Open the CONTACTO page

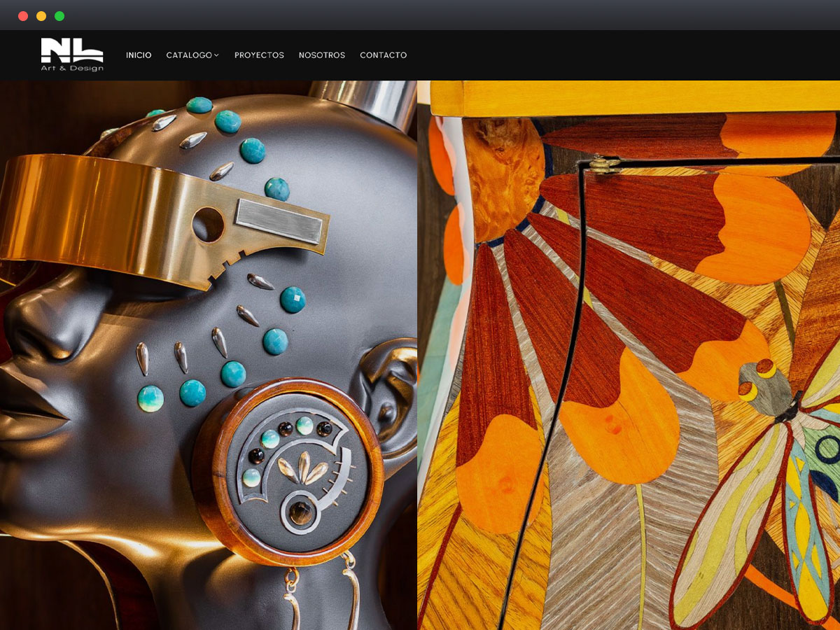tap(383, 55)
